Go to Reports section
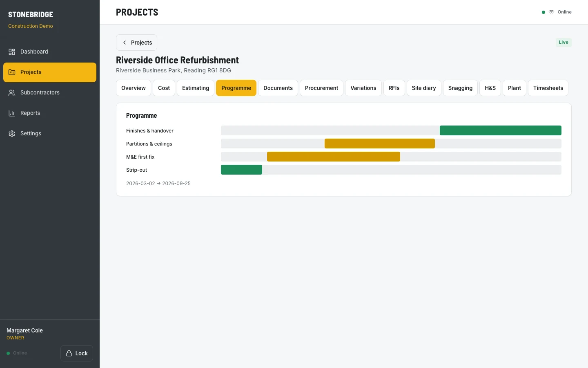Screen dimensions: 588x368 pos(50,113)
